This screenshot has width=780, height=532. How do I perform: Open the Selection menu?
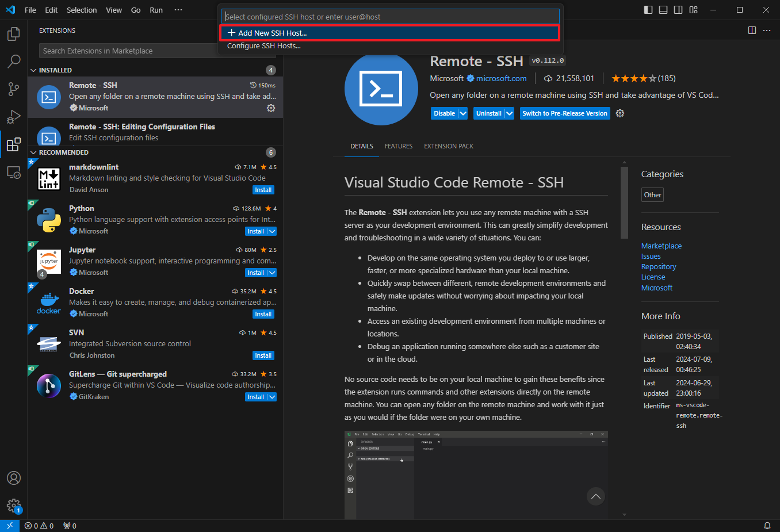pyautogui.click(x=82, y=10)
